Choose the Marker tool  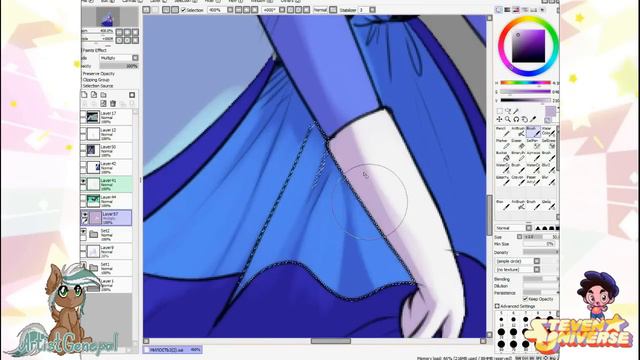(502, 144)
